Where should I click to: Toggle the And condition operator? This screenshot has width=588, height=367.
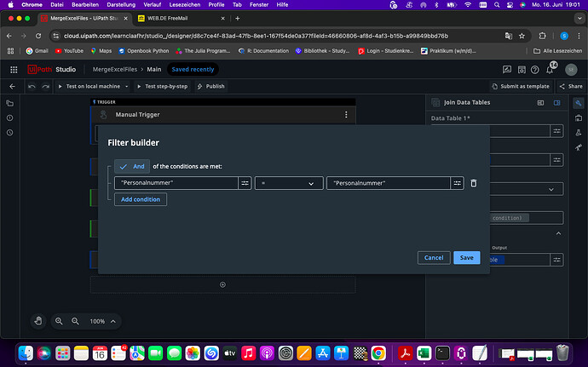[132, 166]
